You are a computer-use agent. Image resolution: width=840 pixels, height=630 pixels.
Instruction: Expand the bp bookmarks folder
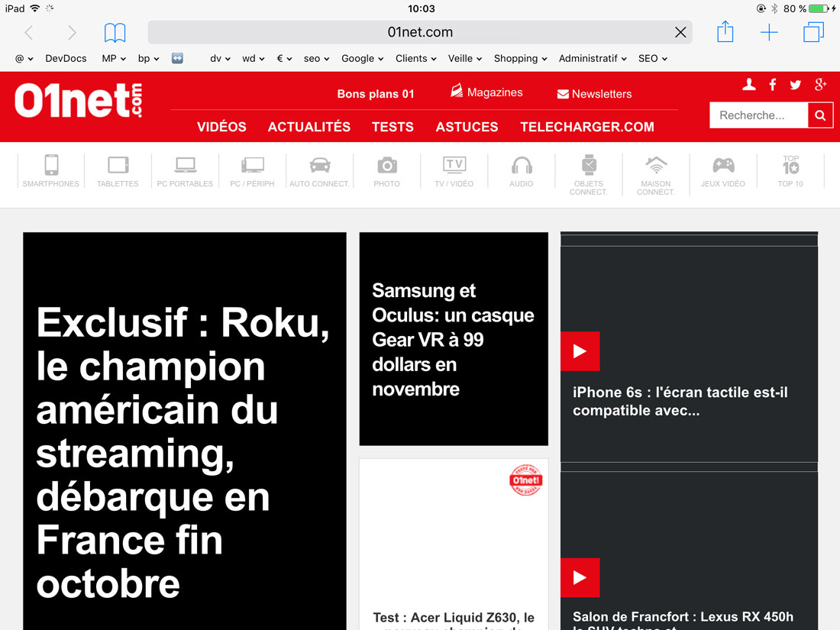pyautogui.click(x=148, y=58)
